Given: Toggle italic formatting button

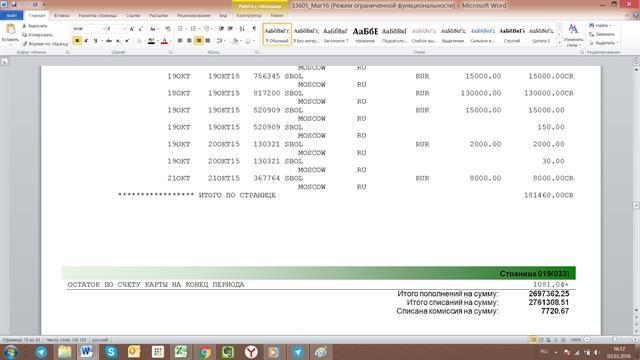Looking at the screenshot, I should (x=86, y=41).
